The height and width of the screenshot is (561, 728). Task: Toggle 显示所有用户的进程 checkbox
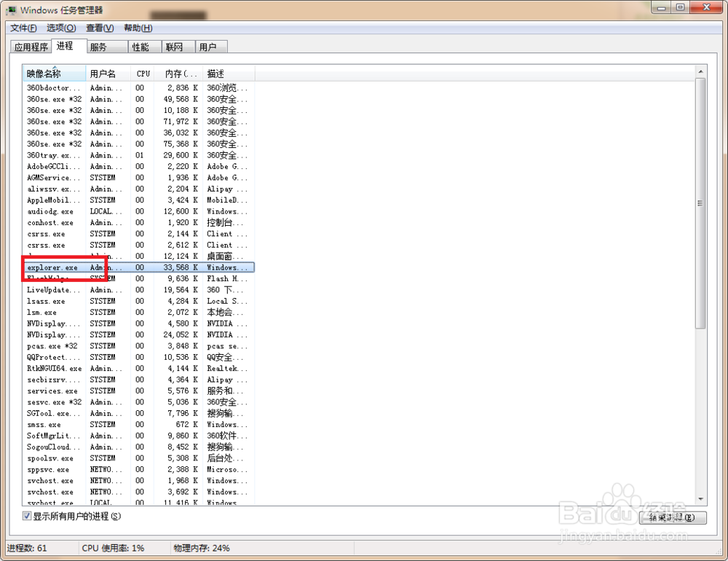pyautogui.click(x=27, y=516)
